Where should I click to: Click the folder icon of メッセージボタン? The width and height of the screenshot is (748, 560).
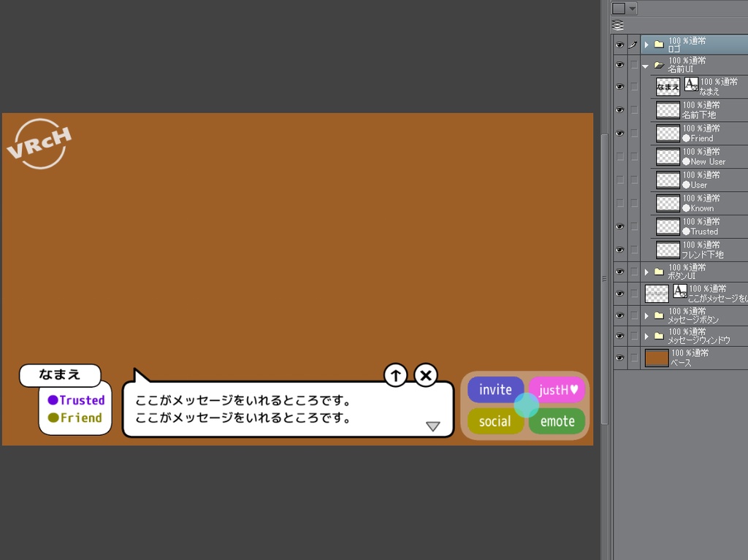coord(659,315)
